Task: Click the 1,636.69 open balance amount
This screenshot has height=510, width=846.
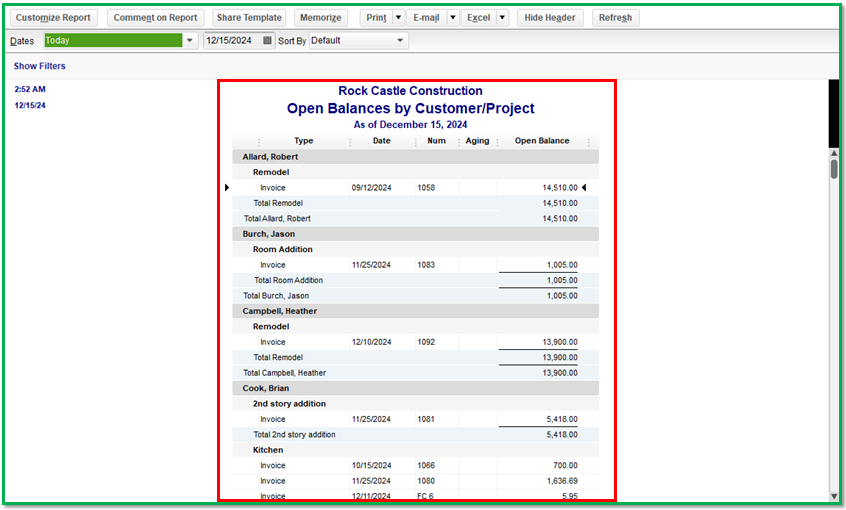Action: pos(562,481)
